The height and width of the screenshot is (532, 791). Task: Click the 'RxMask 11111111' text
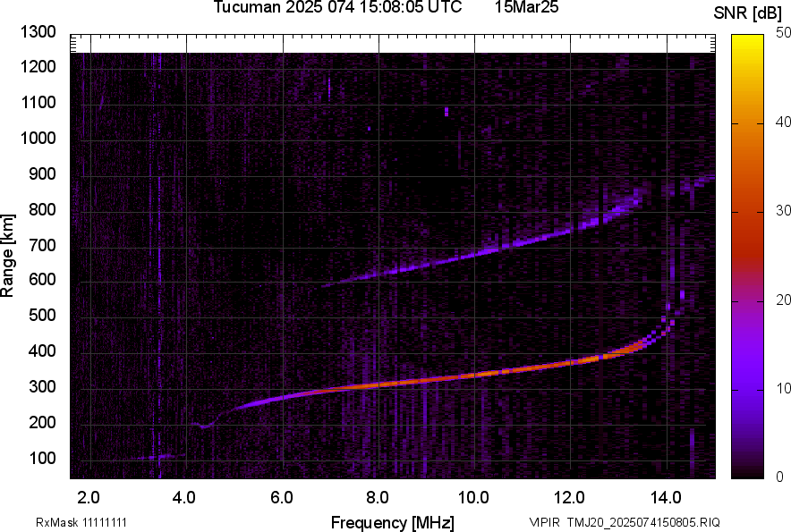81,522
